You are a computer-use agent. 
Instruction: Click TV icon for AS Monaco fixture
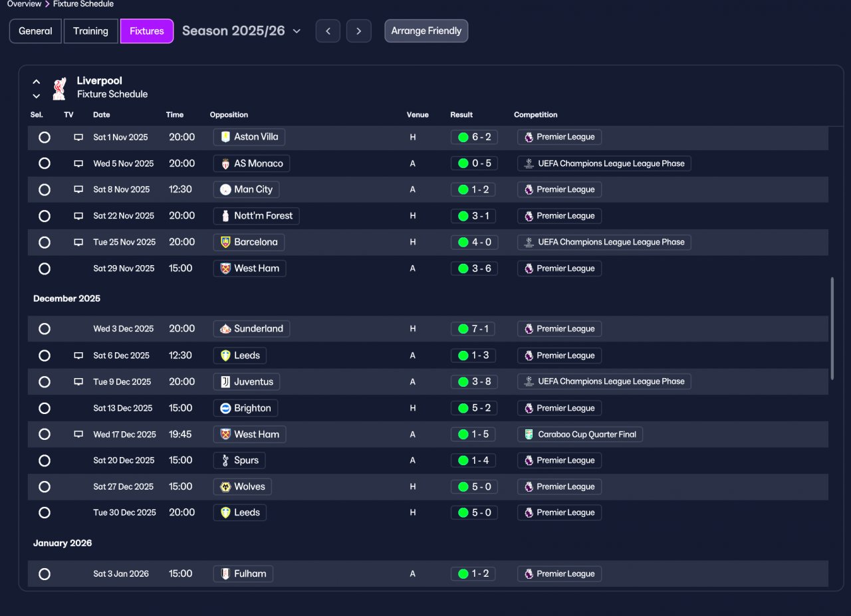pos(78,163)
